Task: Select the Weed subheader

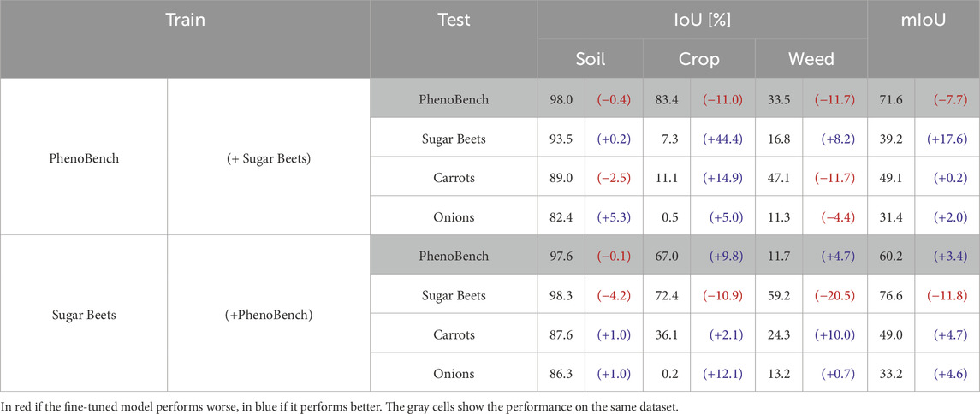Action: 811,59
